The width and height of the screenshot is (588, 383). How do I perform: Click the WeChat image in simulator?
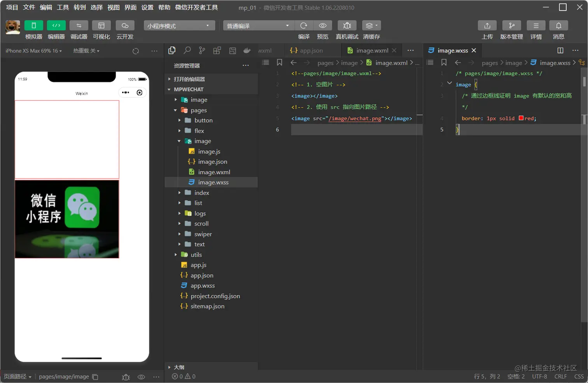(x=67, y=219)
